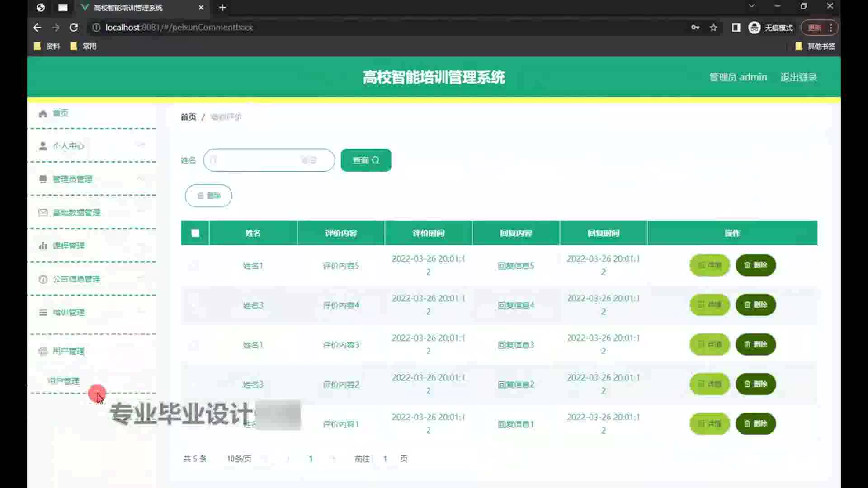Click the envelope icon for 基础数据管理

pyautogui.click(x=43, y=212)
